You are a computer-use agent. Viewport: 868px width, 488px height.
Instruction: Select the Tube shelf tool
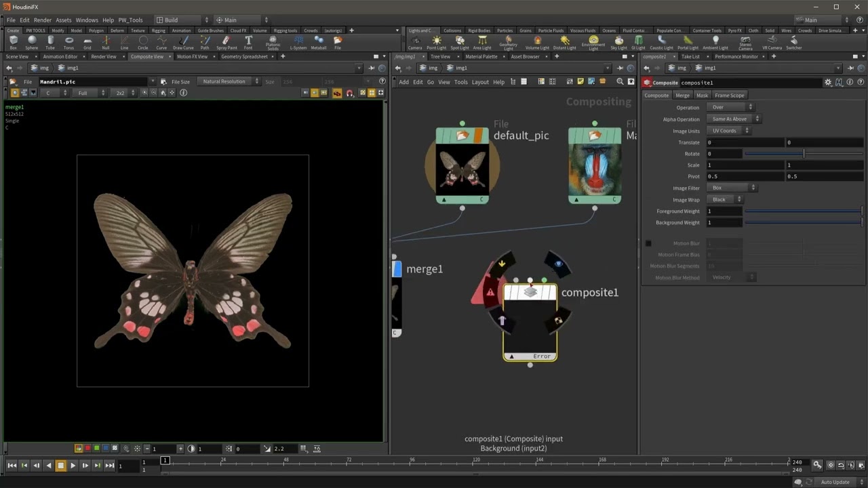pyautogui.click(x=50, y=43)
